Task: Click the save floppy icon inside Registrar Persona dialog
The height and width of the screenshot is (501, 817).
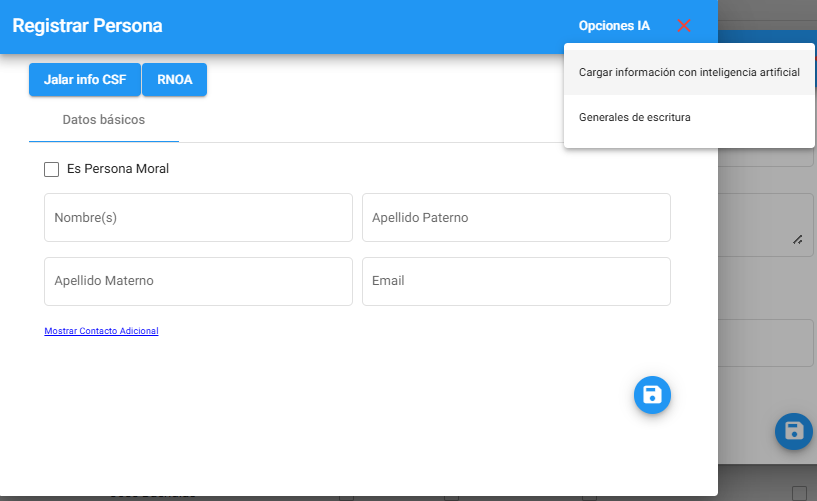Action: coord(652,394)
